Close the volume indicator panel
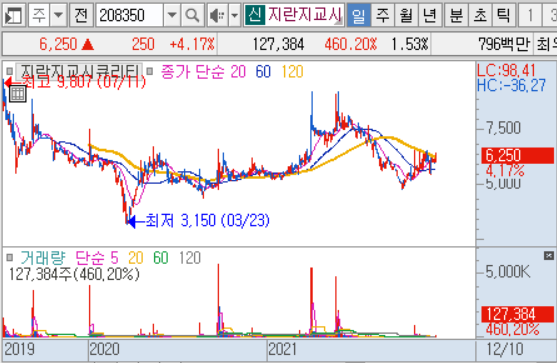This screenshot has width=557, height=363. [x=549, y=255]
